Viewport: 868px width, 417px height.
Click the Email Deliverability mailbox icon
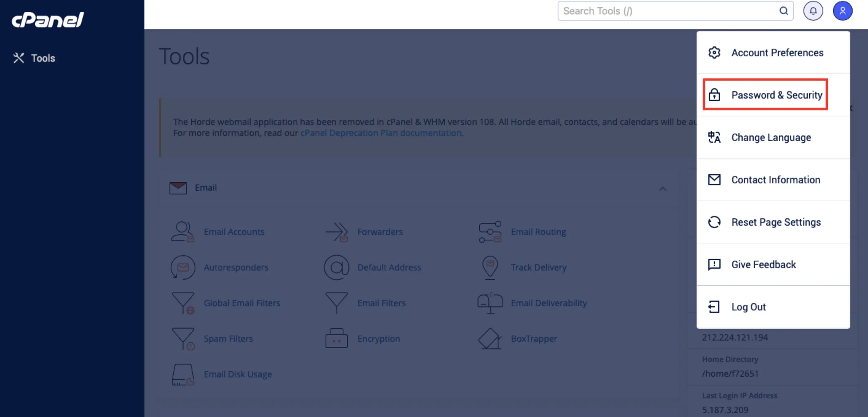tap(490, 303)
